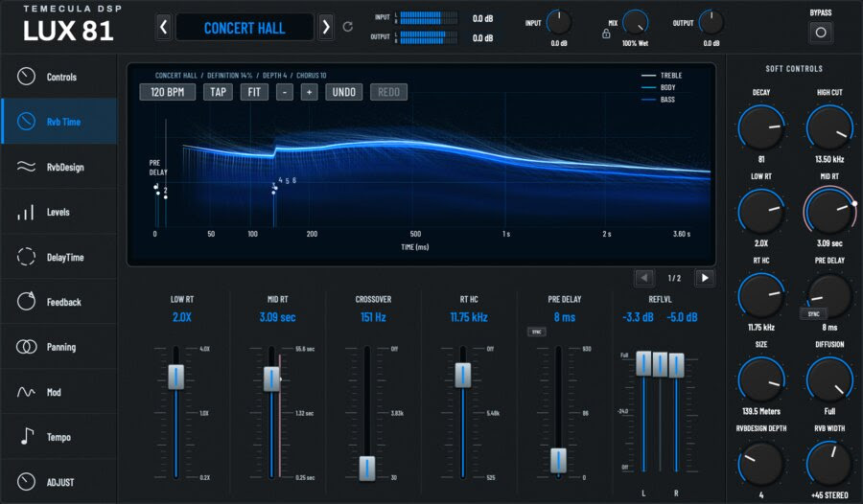Click the Tempo music note icon

coord(27,436)
